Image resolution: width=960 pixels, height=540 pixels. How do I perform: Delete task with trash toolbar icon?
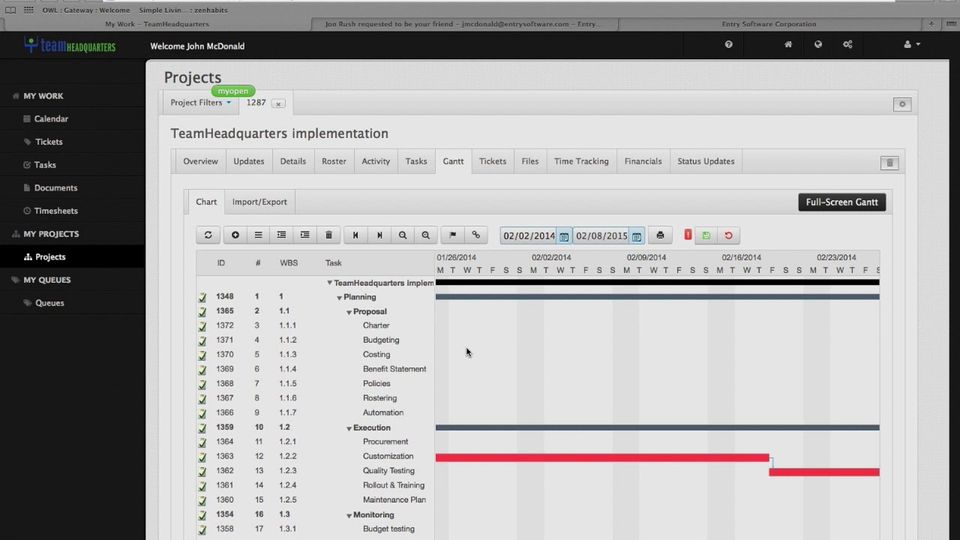[329, 235]
